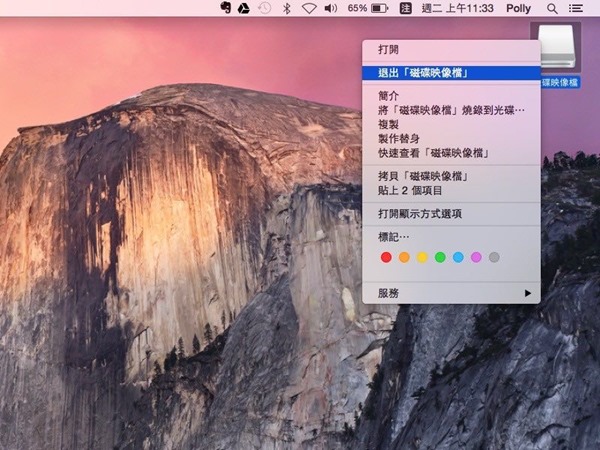Viewport: 600px width, 450px height.
Task: Apply the blue tag color
Action: tap(458, 257)
